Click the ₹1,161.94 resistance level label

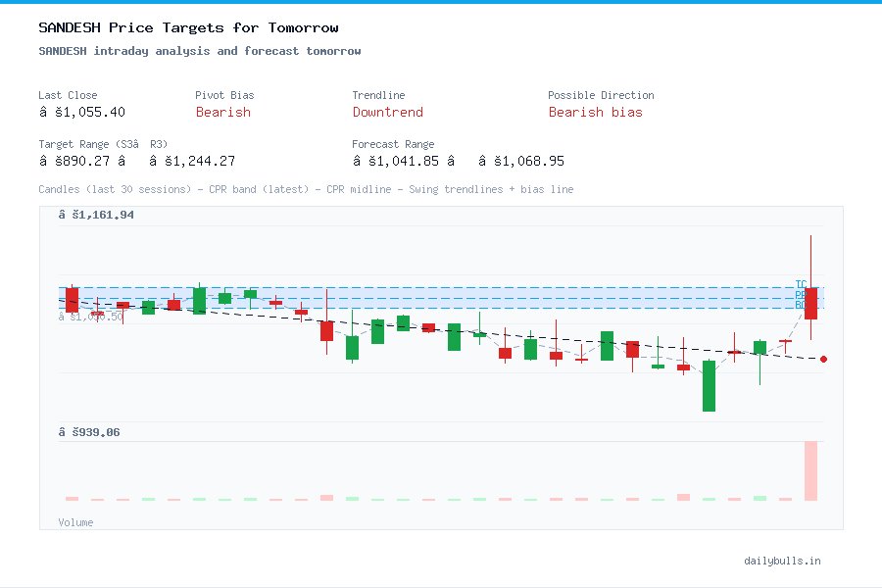(98, 214)
